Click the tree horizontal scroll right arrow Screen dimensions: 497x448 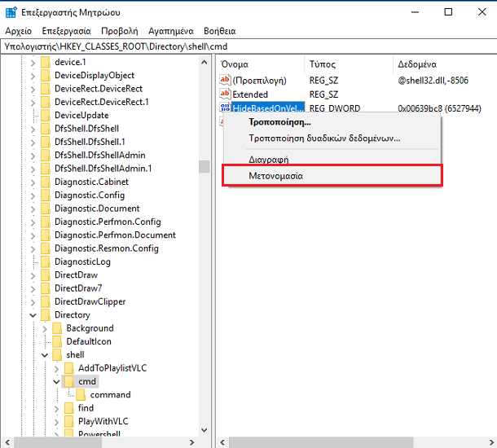tap(191, 442)
